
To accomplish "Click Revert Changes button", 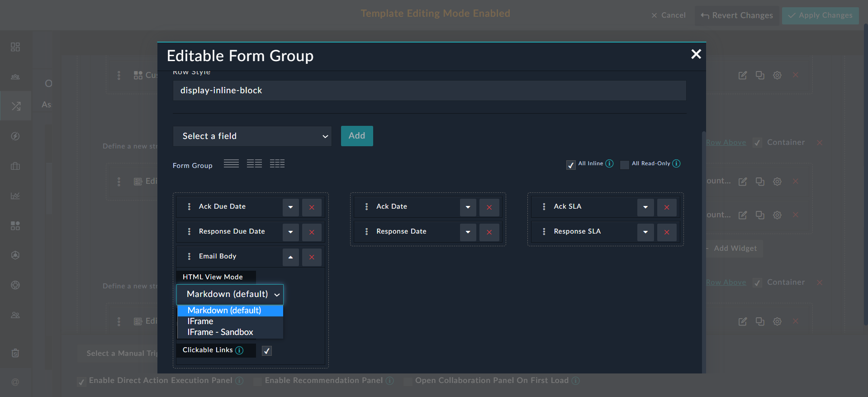I will click(x=737, y=16).
